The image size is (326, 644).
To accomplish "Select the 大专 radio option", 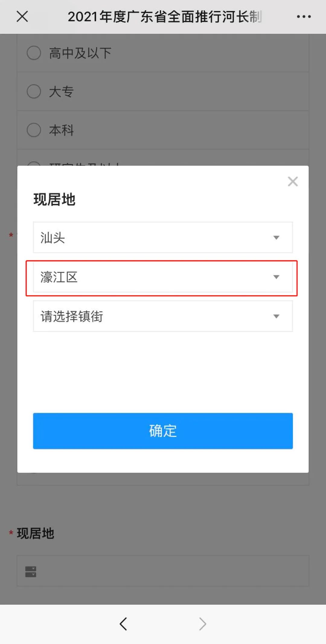I will 34,91.
